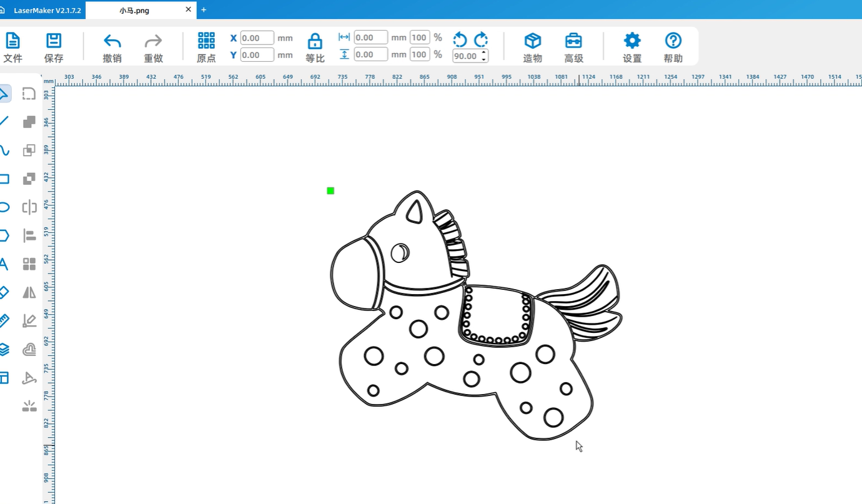Switch to the 小马.png tab

(x=134, y=10)
